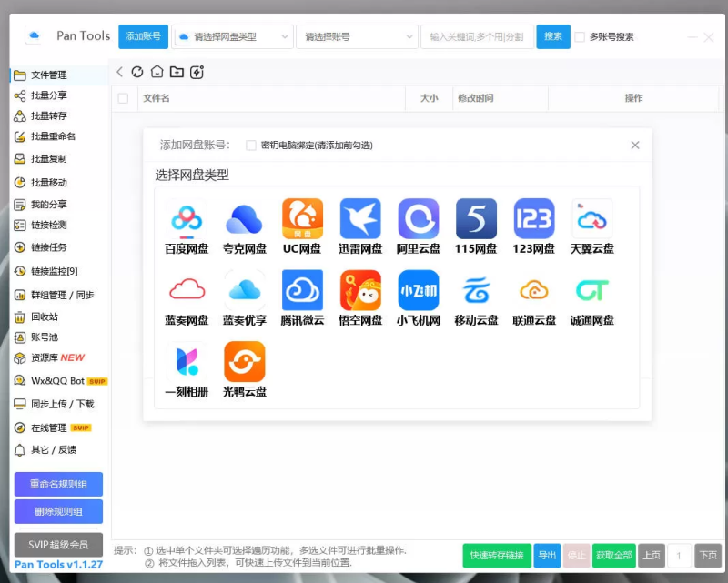Refresh the file list
The image size is (728, 583).
[137, 72]
